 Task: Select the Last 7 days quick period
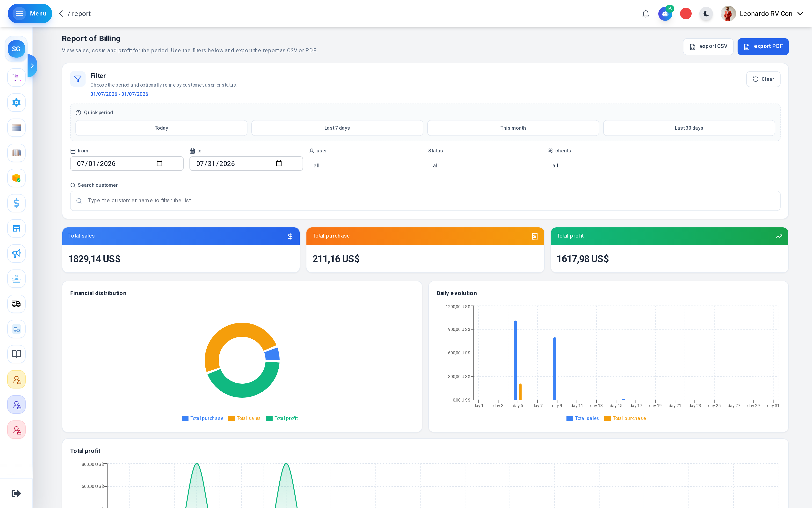pos(337,128)
